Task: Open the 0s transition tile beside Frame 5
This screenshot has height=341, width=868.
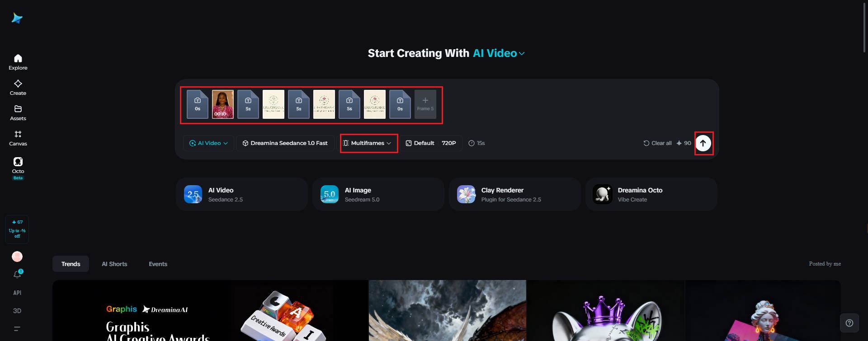Action: (x=400, y=104)
